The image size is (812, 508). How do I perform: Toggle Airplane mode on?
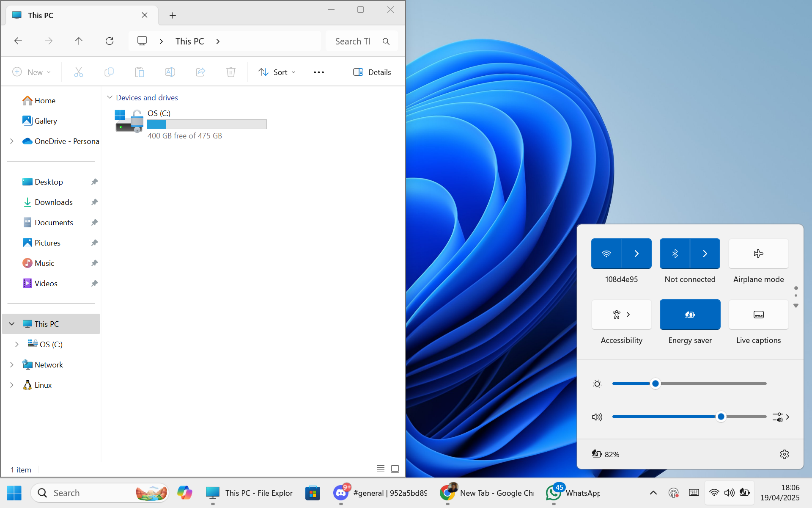(x=758, y=254)
